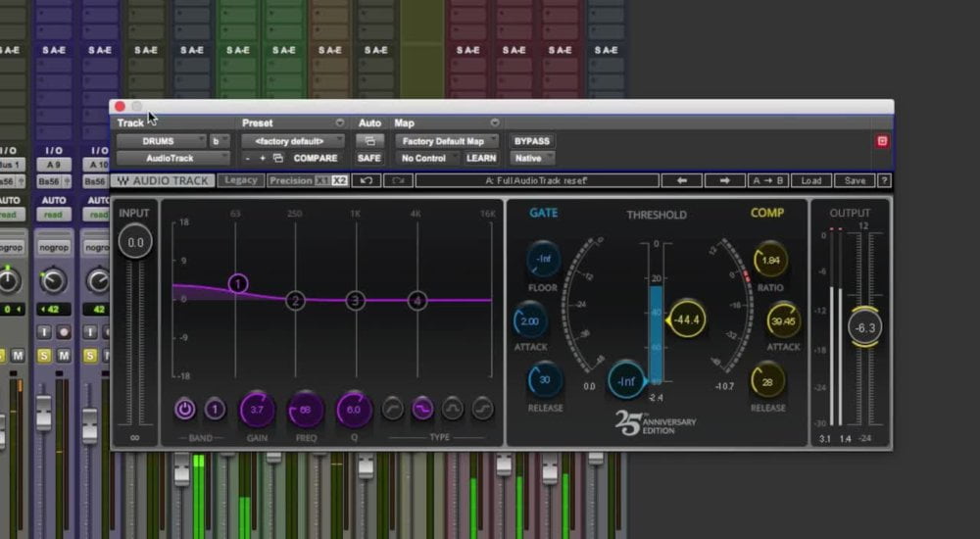The image size is (980, 539).
Task: Open the Preset menu circle arrow
Action: pos(339,122)
